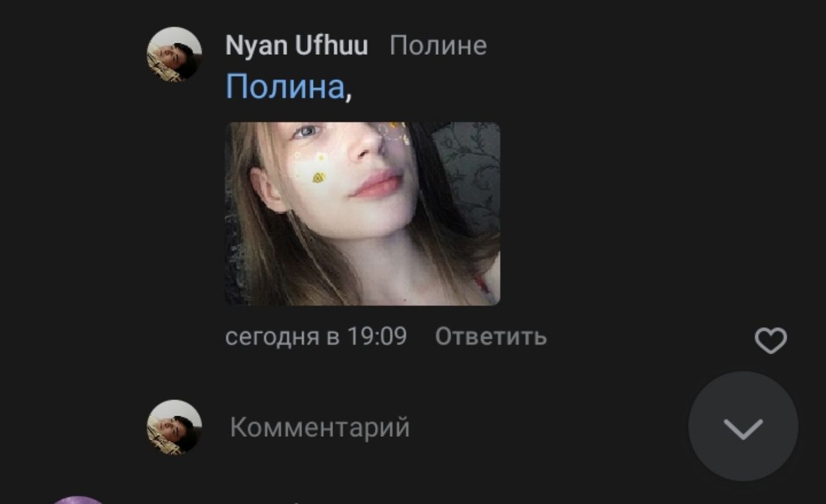Open the purple avatar at the bottom edge

(77, 500)
